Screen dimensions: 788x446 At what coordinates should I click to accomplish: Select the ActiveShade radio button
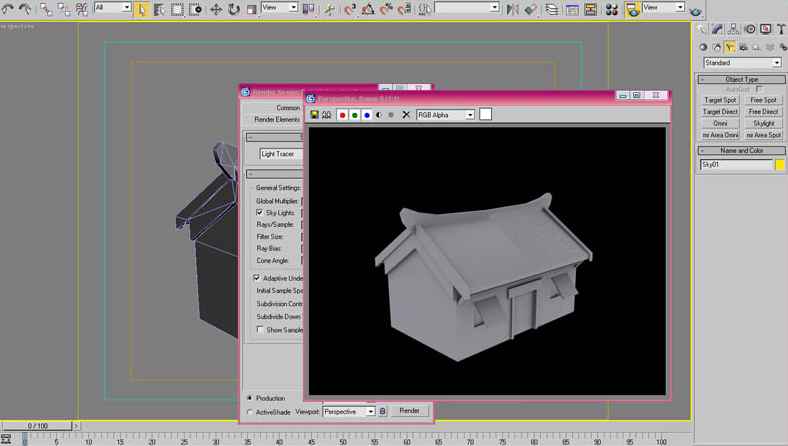click(x=250, y=411)
